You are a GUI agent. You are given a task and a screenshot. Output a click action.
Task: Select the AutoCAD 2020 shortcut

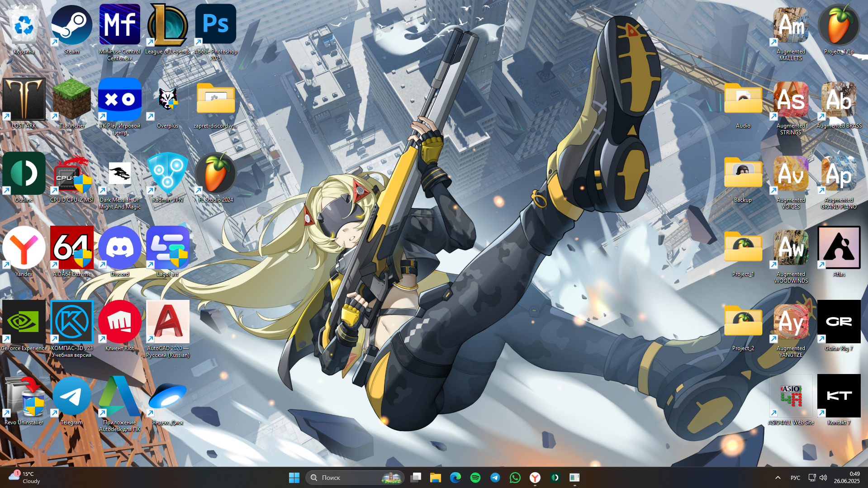tap(168, 329)
